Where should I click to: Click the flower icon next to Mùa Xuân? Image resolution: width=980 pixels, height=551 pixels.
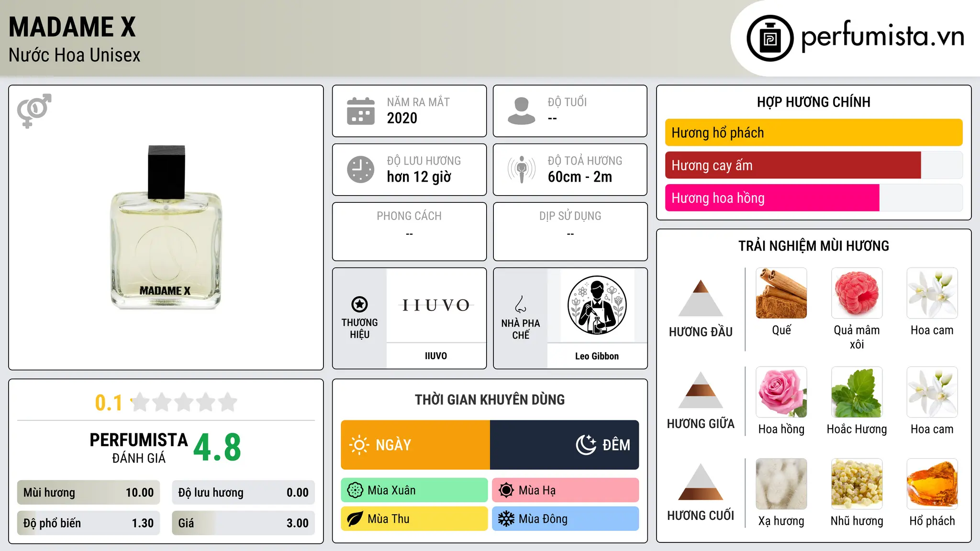[355, 490]
